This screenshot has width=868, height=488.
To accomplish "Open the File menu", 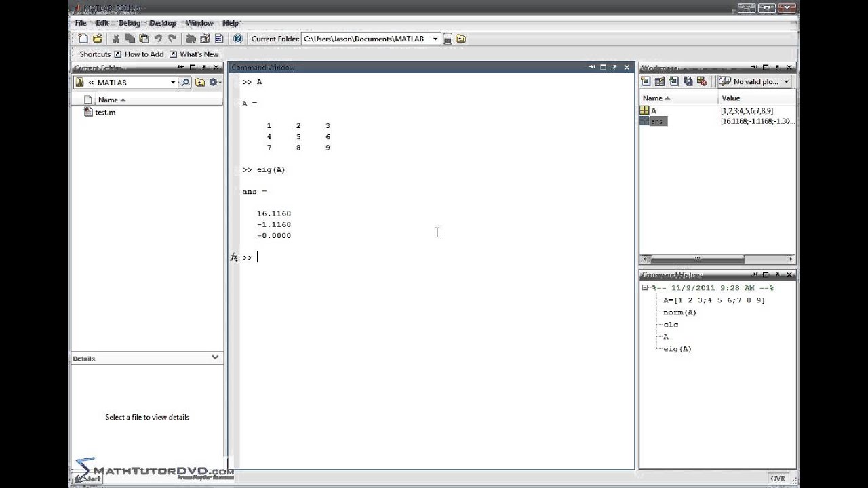I will tap(81, 23).
